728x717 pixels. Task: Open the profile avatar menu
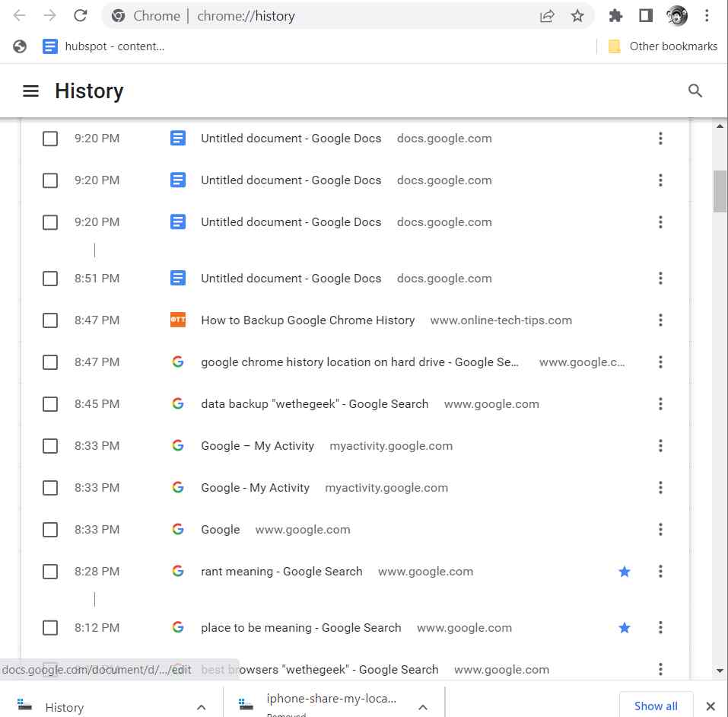click(x=676, y=16)
